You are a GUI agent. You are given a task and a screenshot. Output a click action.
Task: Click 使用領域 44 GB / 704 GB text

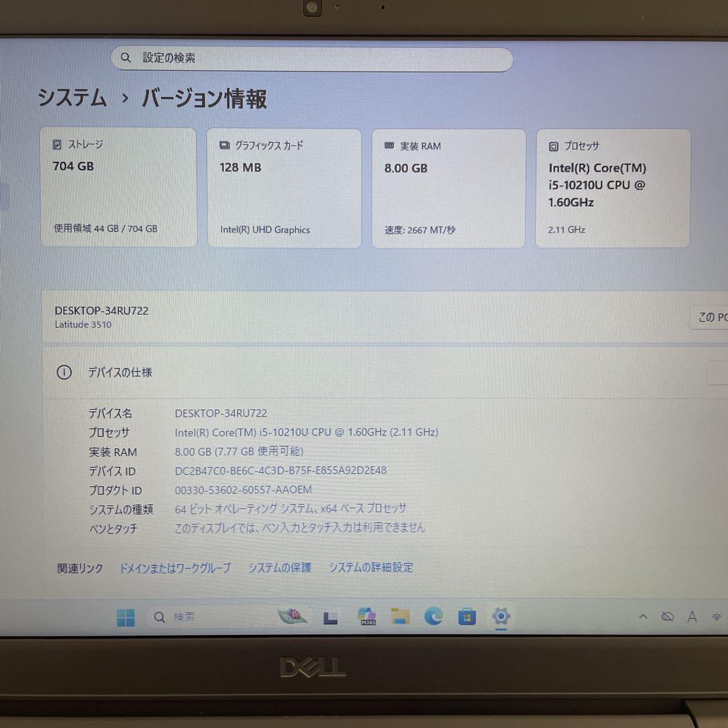(x=105, y=229)
